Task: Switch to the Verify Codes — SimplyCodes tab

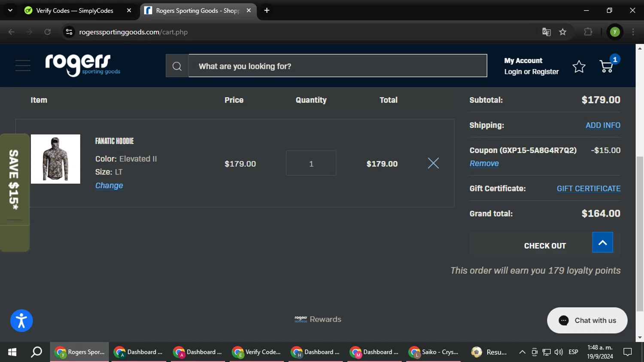Action: point(75,10)
